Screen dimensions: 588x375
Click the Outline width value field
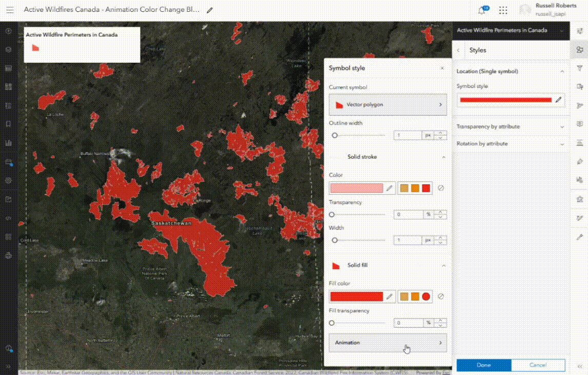coord(408,135)
